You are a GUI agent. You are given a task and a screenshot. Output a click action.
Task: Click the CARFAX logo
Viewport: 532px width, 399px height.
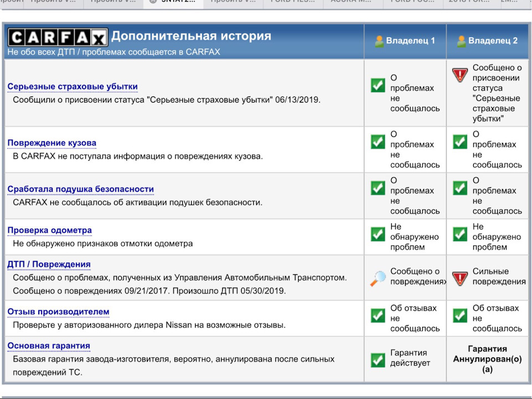coord(58,37)
